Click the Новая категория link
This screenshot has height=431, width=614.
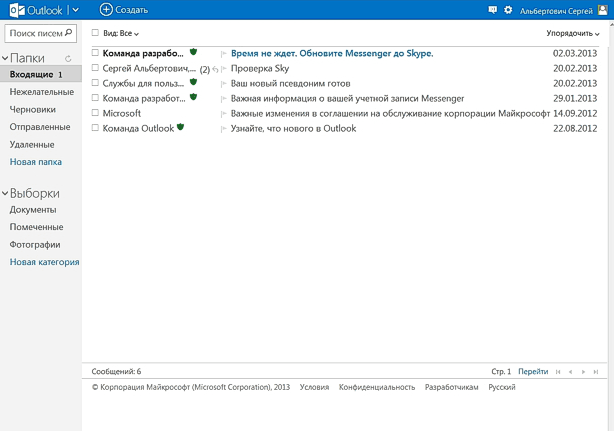click(44, 262)
